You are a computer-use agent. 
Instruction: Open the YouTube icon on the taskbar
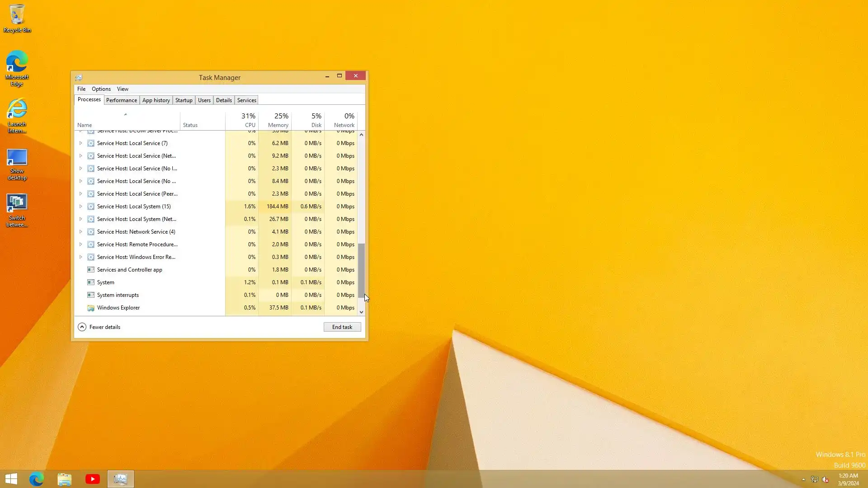pyautogui.click(x=93, y=479)
